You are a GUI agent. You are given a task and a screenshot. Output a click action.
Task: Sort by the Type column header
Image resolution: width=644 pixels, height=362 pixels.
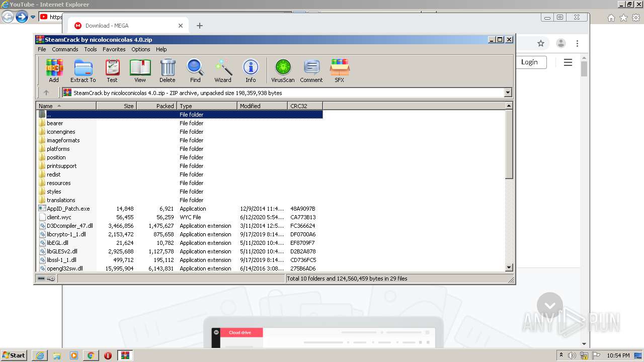[207, 106]
